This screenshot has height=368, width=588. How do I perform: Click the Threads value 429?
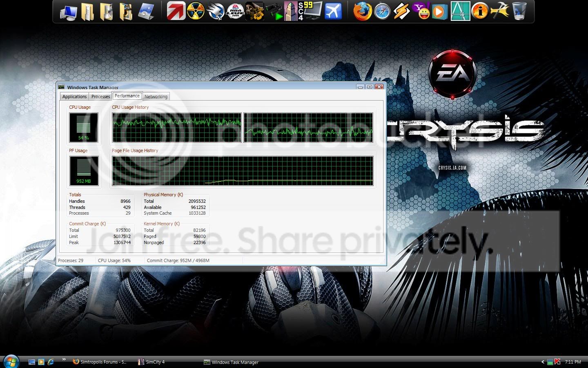[127, 207]
